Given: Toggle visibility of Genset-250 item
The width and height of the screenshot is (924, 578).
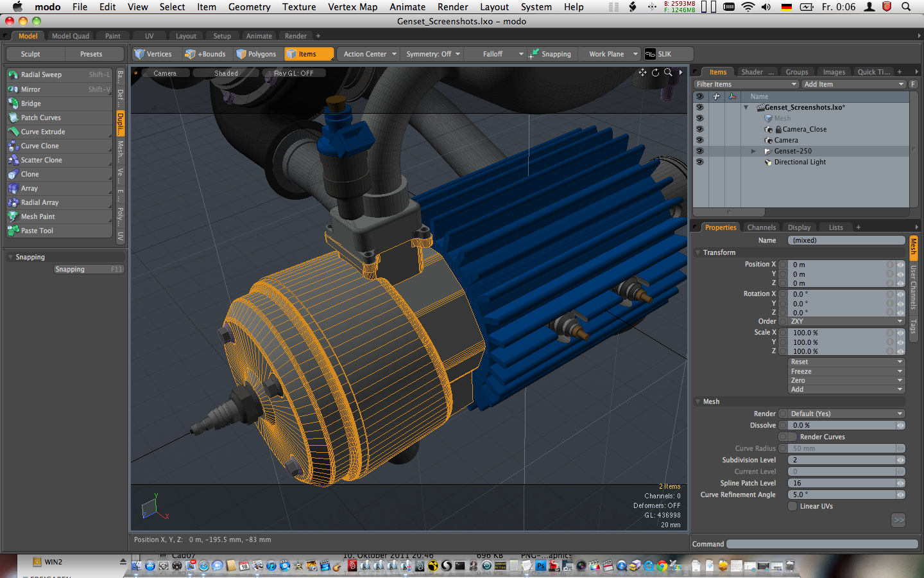Looking at the screenshot, I should click(699, 151).
